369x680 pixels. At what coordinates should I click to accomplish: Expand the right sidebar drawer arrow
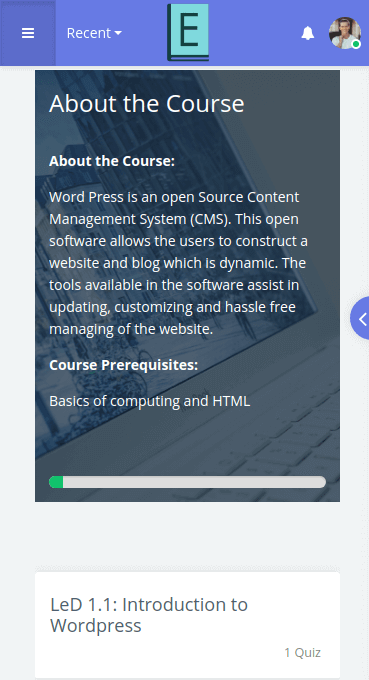point(361,318)
